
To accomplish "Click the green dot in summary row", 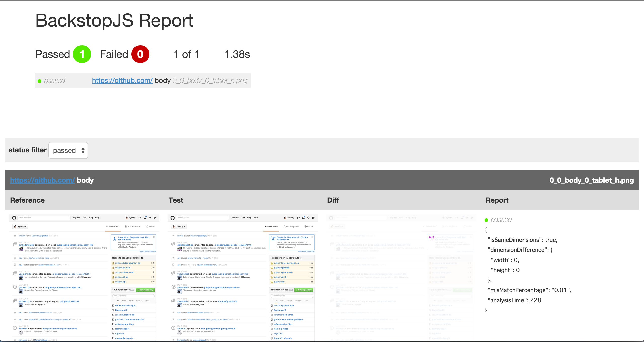I will click(x=39, y=81).
